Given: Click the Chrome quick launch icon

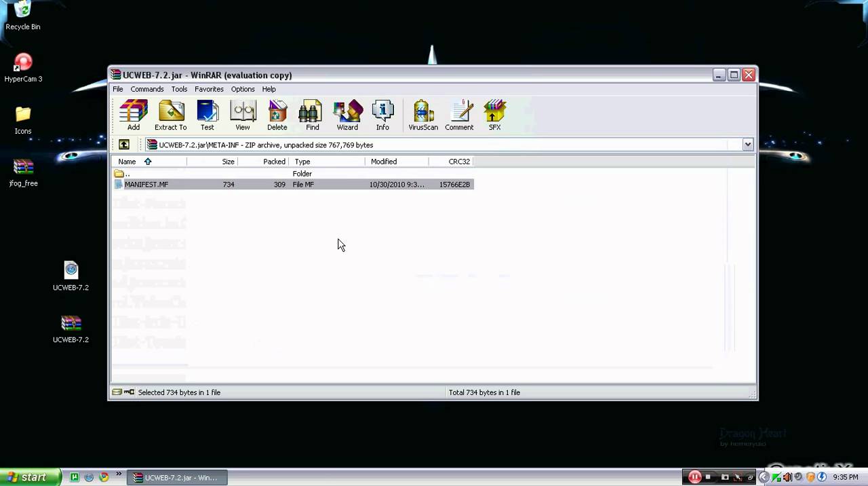Looking at the screenshot, I should coord(104,477).
